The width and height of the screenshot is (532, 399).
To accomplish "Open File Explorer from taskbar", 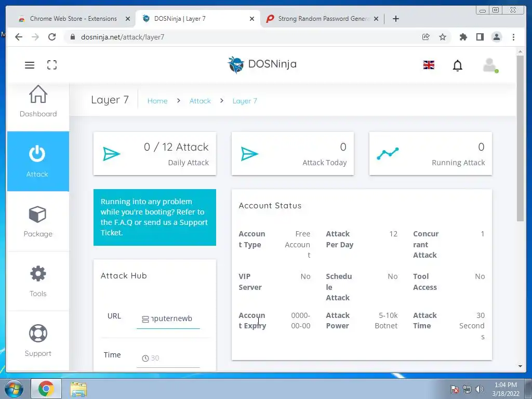I will click(x=78, y=389).
